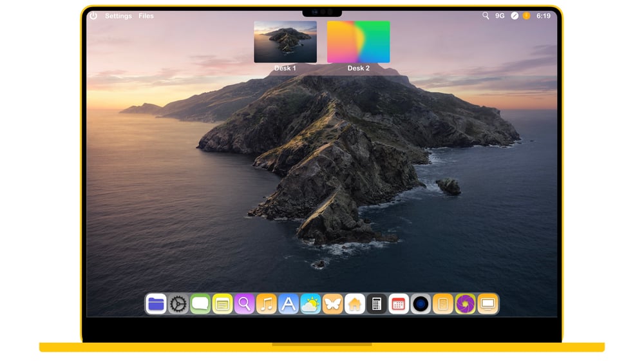Image resolution: width=644 pixels, height=362 pixels.
Task: Launch the purple magnifier search app
Action: click(244, 304)
